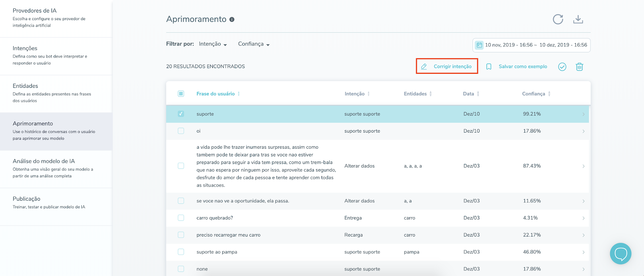The width and height of the screenshot is (644, 276).
Task: Sort by Confiança column arrows
Action: [x=549, y=94]
